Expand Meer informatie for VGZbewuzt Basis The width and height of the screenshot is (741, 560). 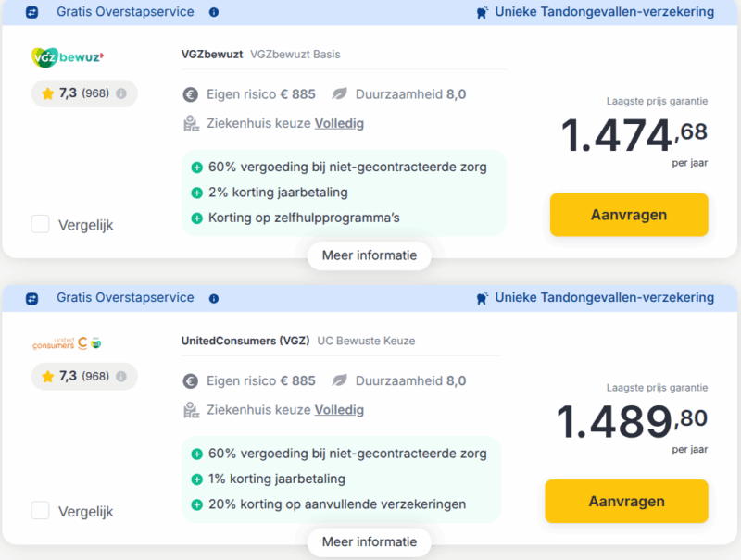[x=369, y=255]
